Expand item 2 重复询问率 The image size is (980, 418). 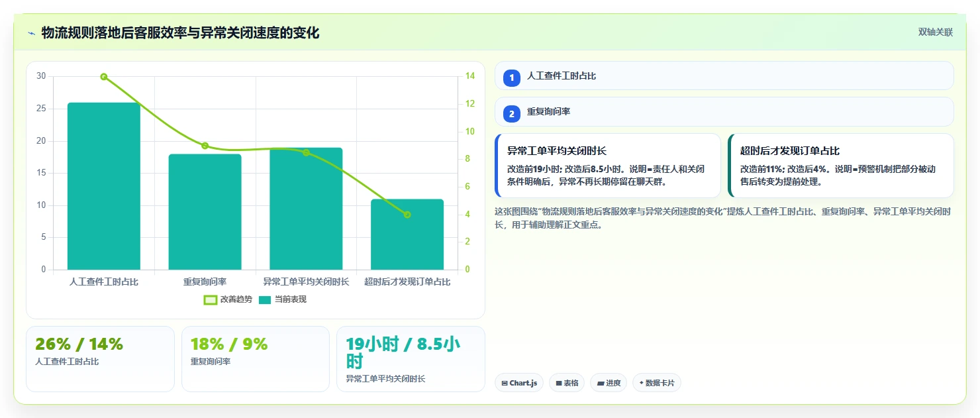click(724, 112)
